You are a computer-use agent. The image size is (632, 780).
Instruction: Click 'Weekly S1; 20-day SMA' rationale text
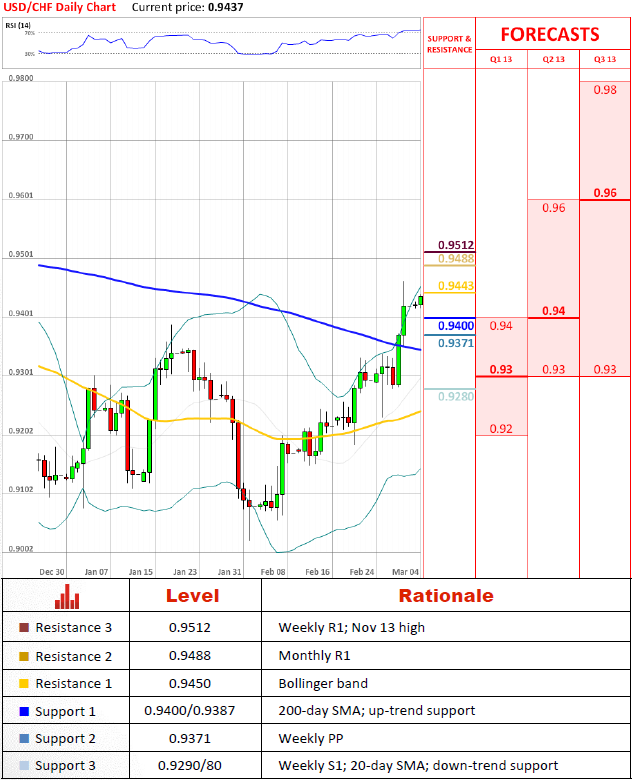pos(352,766)
